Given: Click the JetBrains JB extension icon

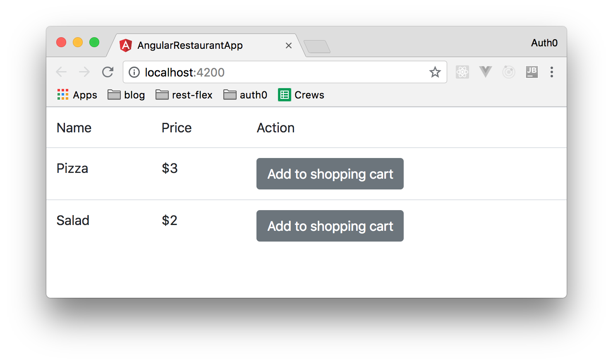Looking at the screenshot, I should tap(532, 72).
